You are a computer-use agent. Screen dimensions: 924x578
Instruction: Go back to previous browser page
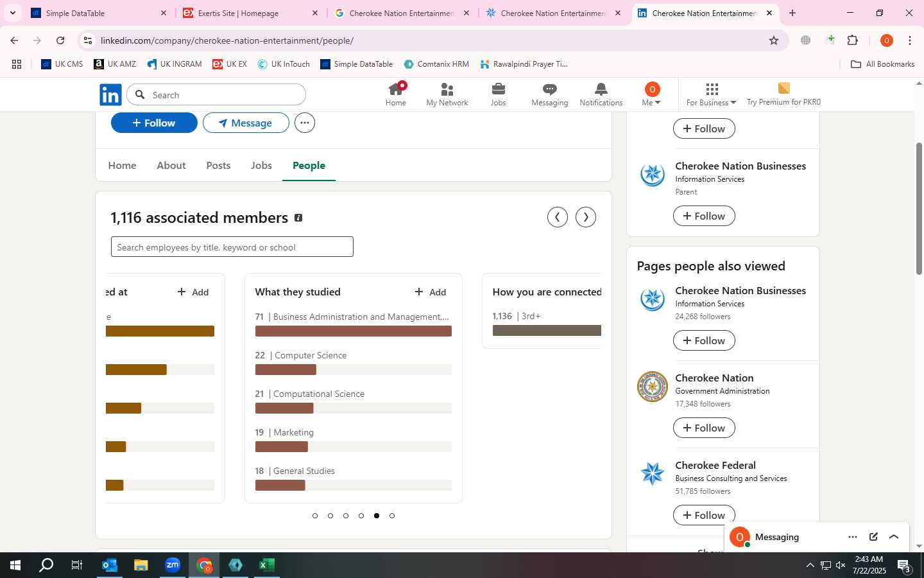pyautogui.click(x=14, y=40)
